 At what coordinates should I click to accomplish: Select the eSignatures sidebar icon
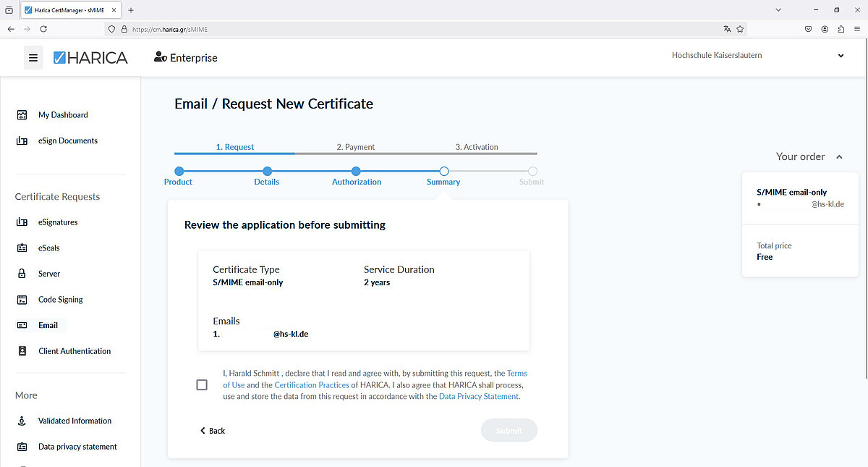[22, 222]
